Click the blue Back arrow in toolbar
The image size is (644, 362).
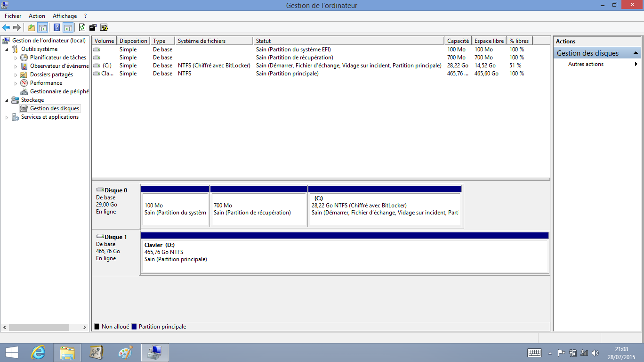(6, 27)
